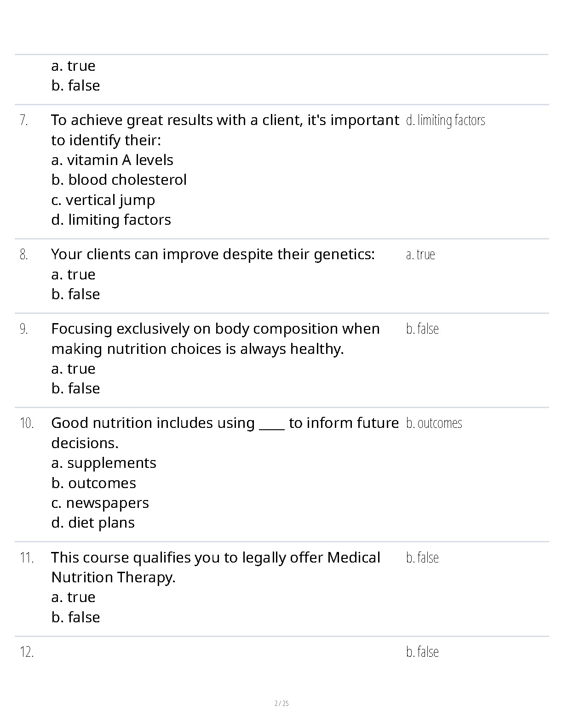
Task: Click option 'b. outcomes' in question 10 list
Action: coord(94,483)
